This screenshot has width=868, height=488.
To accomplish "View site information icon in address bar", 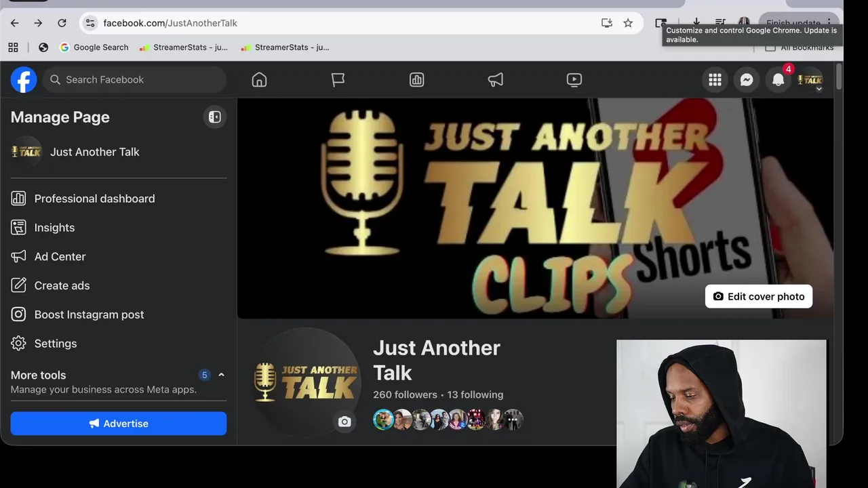I will [x=90, y=23].
